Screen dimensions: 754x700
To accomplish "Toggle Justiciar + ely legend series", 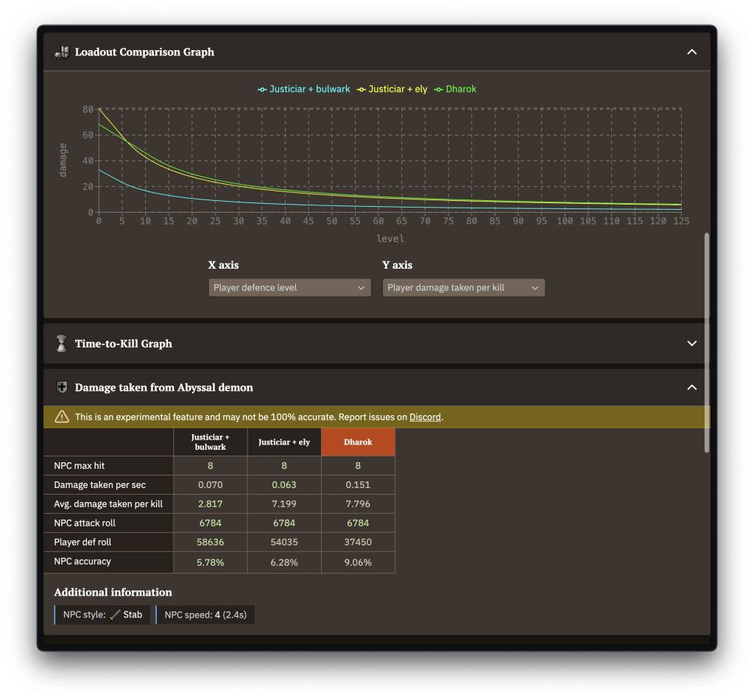I will (392, 89).
